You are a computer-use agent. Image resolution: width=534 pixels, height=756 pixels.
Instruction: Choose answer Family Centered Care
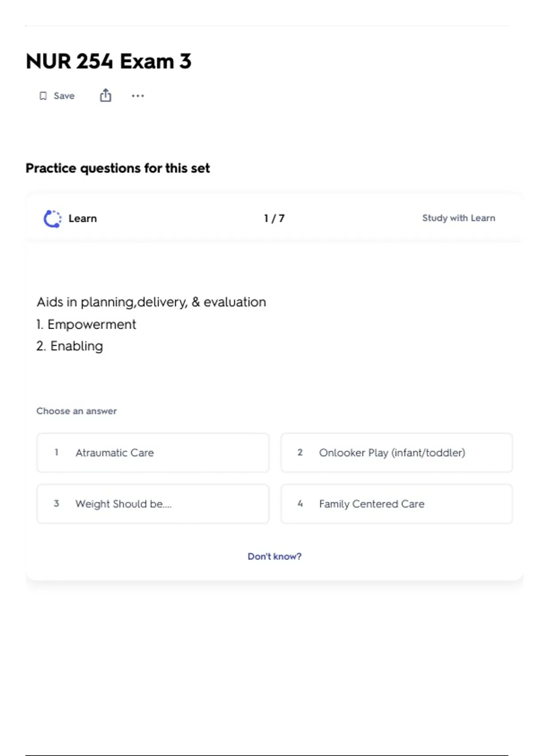(396, 504)
